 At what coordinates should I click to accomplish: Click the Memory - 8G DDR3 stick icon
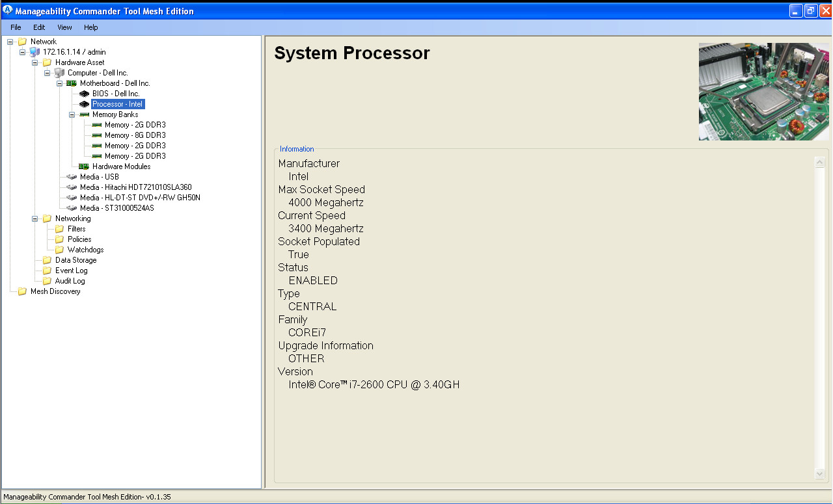click(96, 135)
